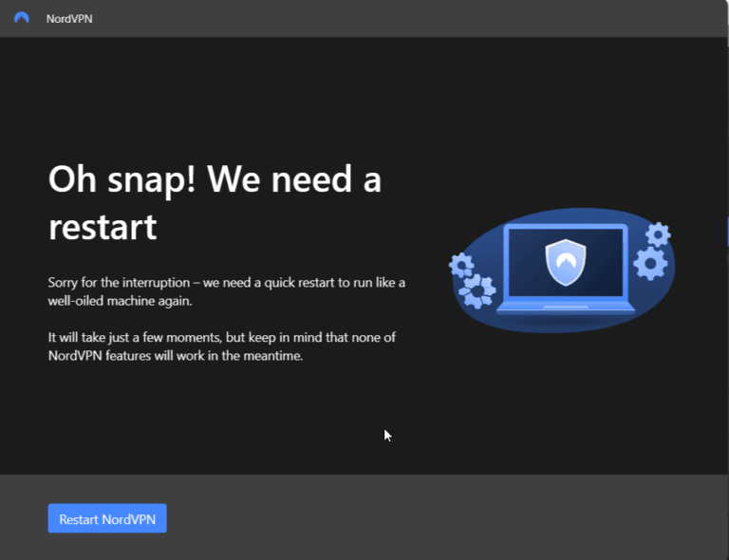Click the NordVPN logo in title bar
This screenshot has width=729, height=560.
point(22,18)
